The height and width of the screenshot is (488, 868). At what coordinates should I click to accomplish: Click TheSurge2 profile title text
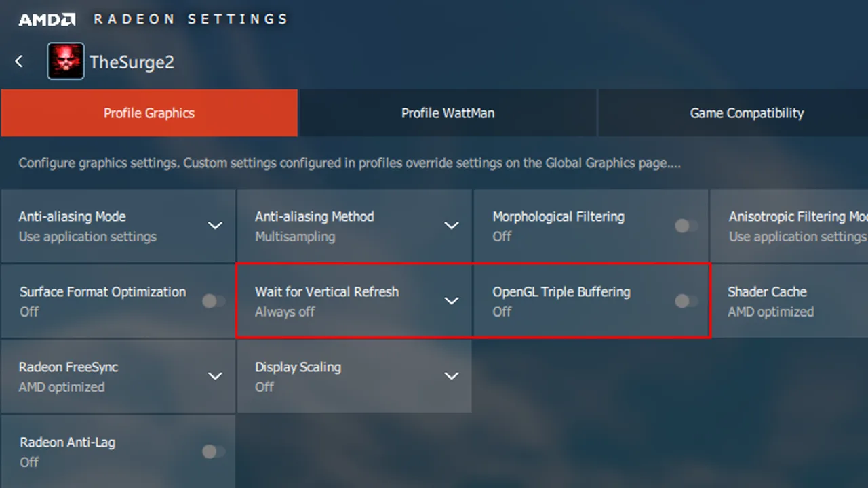[132, 62]
